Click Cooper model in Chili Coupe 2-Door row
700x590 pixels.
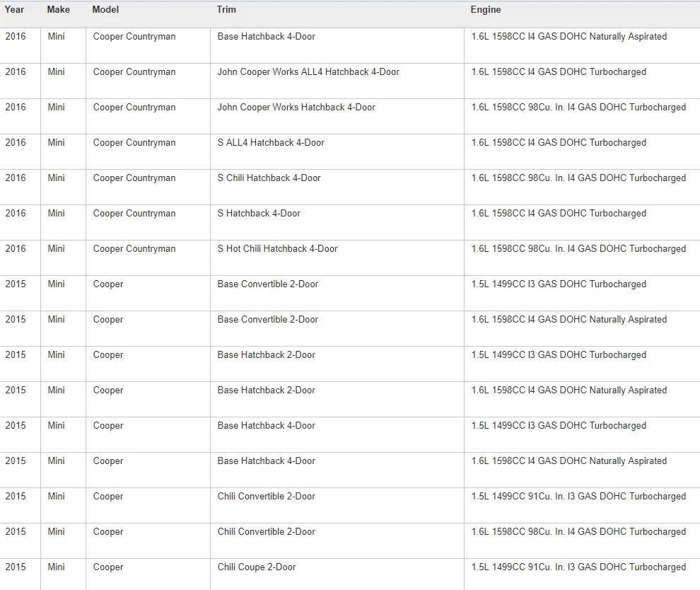pyautogui.click(x=107, y=567)
